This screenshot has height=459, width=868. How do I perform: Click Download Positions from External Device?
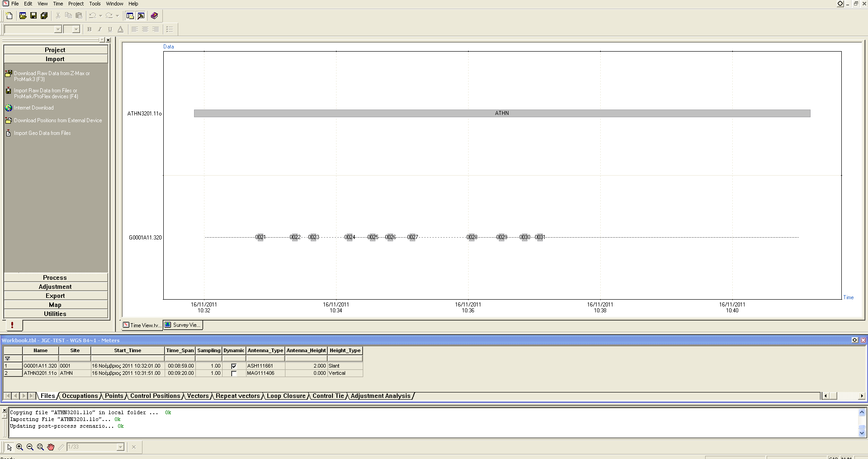click(x=58, y=120)
